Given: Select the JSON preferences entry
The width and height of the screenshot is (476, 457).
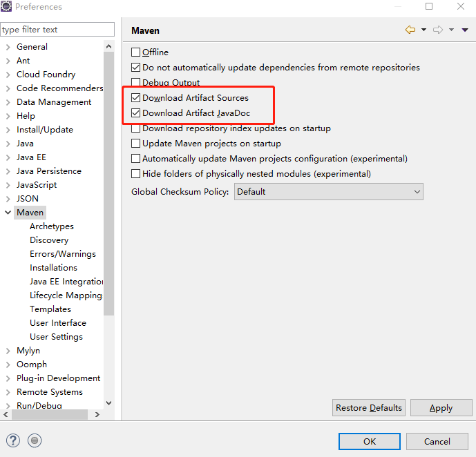Looking at the screenshot, I should [x=28, y=199].
